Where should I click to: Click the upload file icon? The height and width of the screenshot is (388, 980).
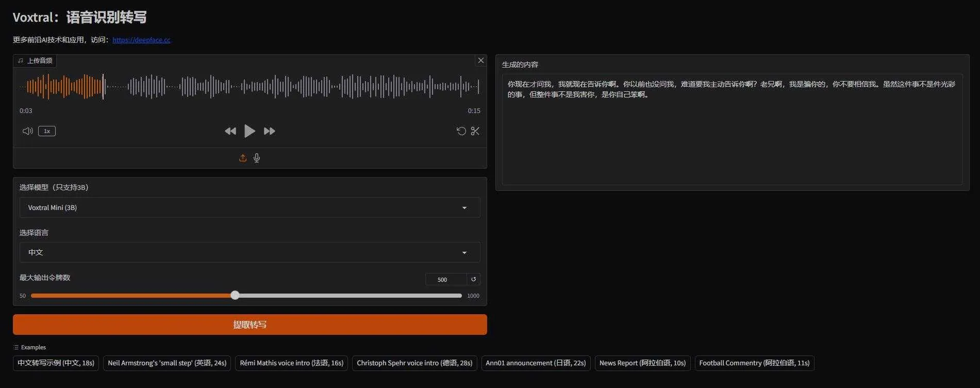tap(243, 158)
